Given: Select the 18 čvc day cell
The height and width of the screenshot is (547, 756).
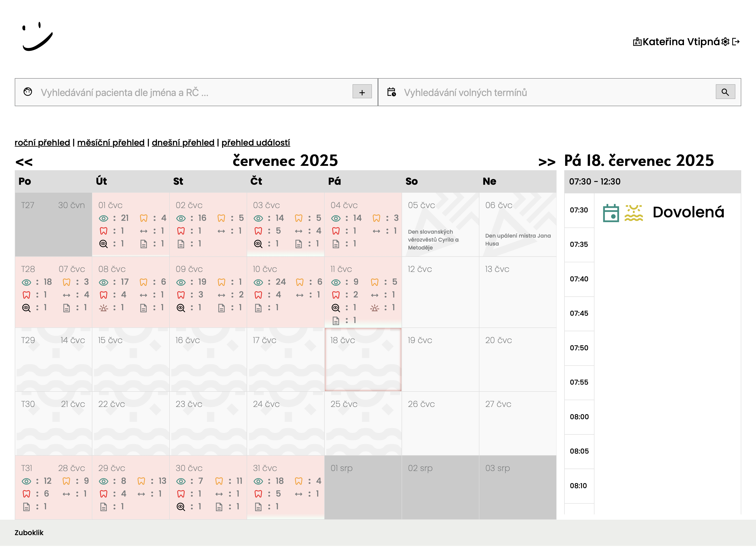Looking at the screenshot, I should coord(363,360).
